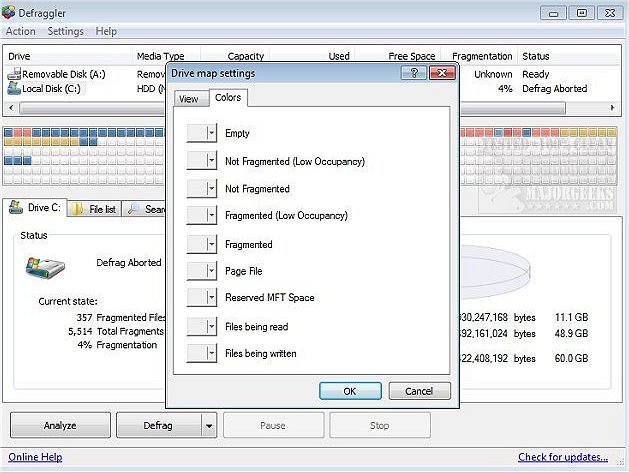The width and height of the screenshot is (629, 473).
Task: Open the Page File color dropdown
Action: 202,271
